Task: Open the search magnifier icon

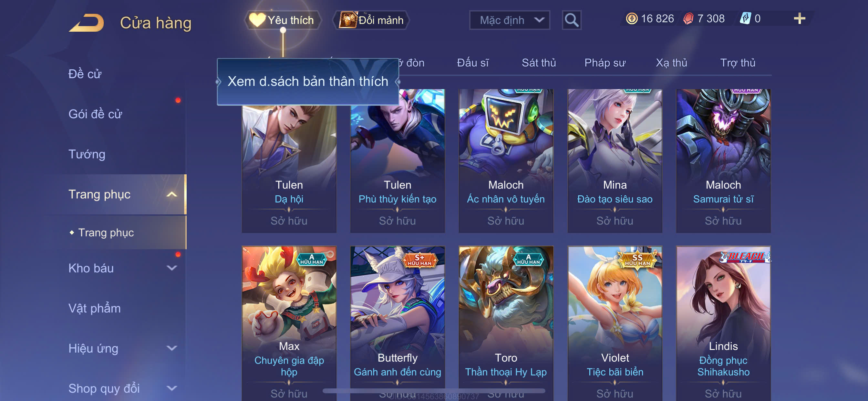Action: coord(572,20)
